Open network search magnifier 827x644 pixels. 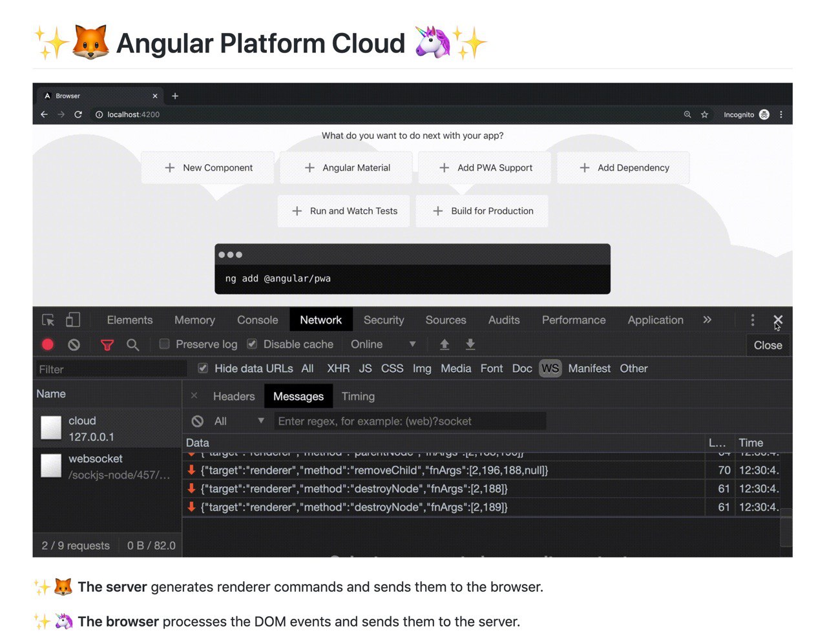pyautogui.click(x=132, y=344)
